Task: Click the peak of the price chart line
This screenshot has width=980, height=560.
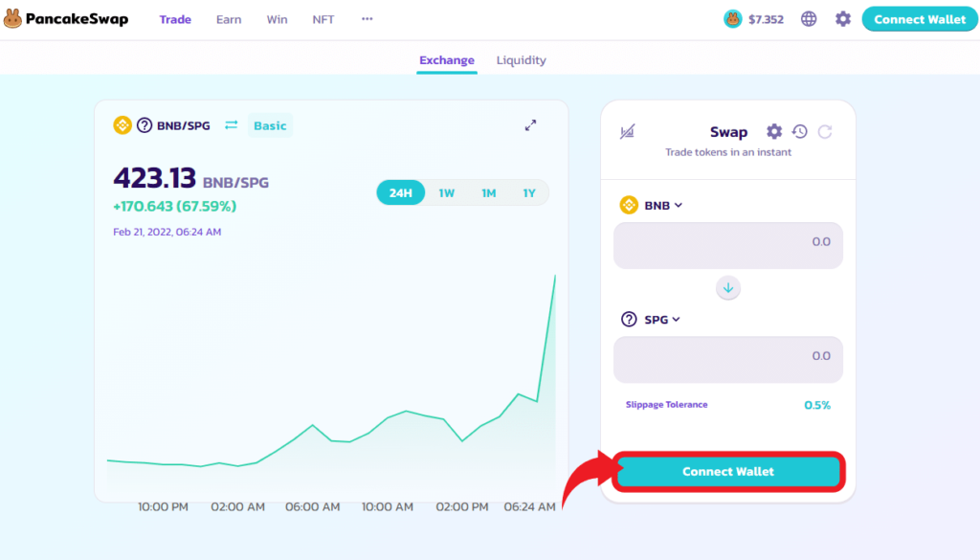Action: 554,277
